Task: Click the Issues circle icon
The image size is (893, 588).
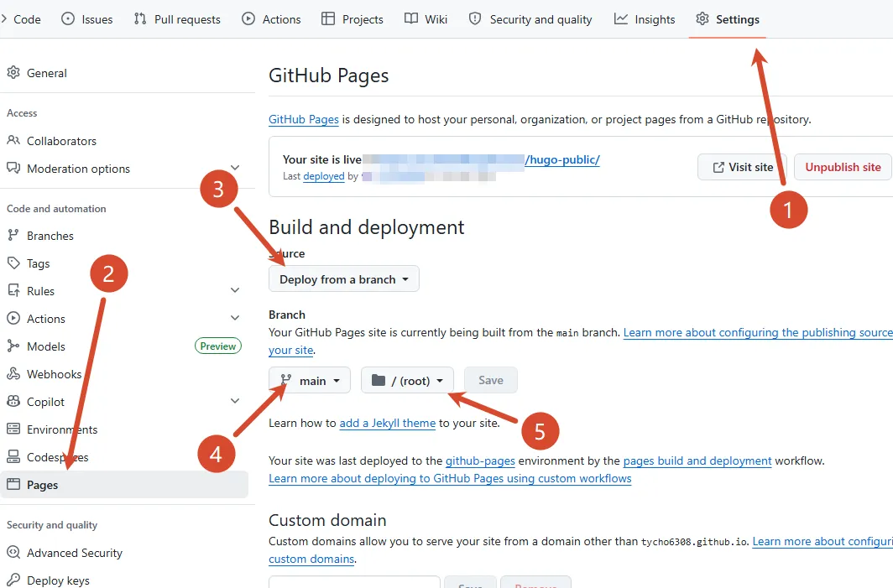Action: [68, 18]
